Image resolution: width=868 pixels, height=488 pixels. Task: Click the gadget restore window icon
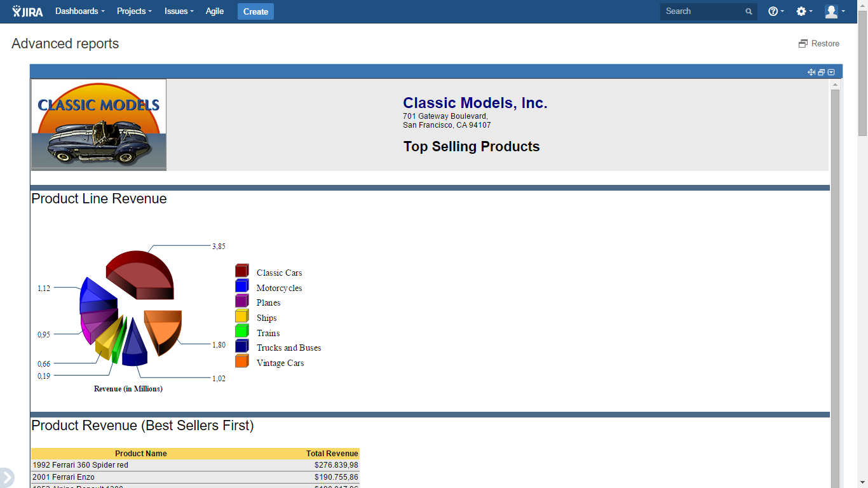(x=821, y=72)
